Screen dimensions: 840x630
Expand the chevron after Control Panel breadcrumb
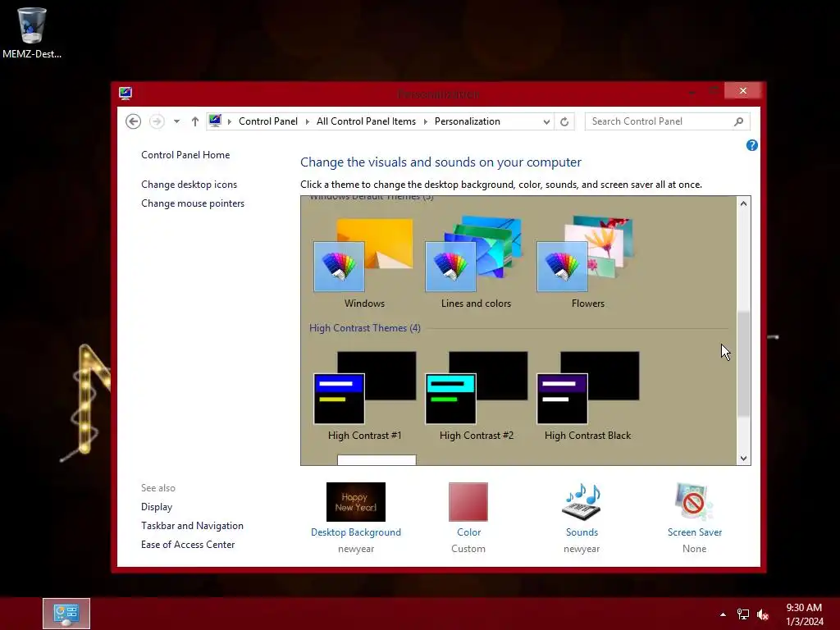tap(308, 121)
